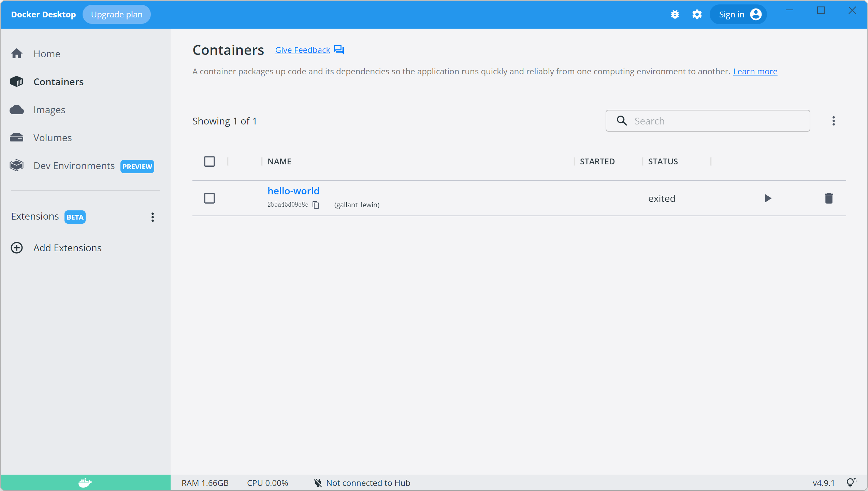Screen dimensions: 868x491
Task: Open the containers list options kebab menu
Action: [x=834, y=121]
